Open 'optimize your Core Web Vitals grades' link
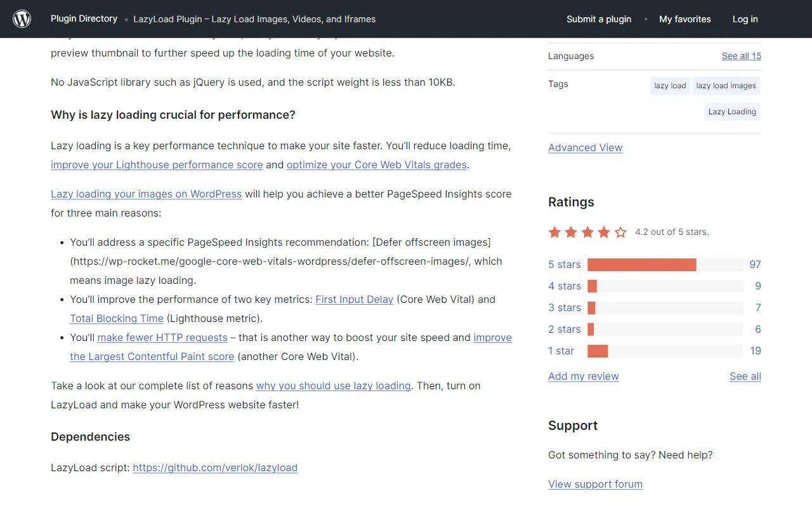Screen dimensions: 812x508 [x=377, y=164]
